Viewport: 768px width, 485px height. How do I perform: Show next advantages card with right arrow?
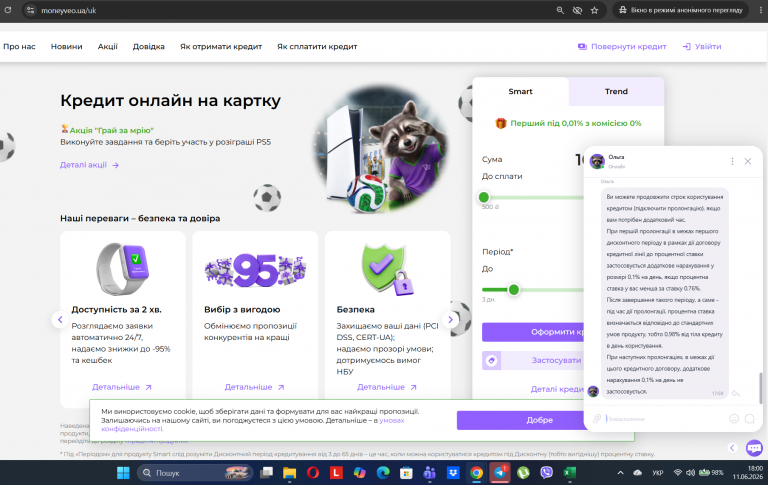click(x=451, y=320)
